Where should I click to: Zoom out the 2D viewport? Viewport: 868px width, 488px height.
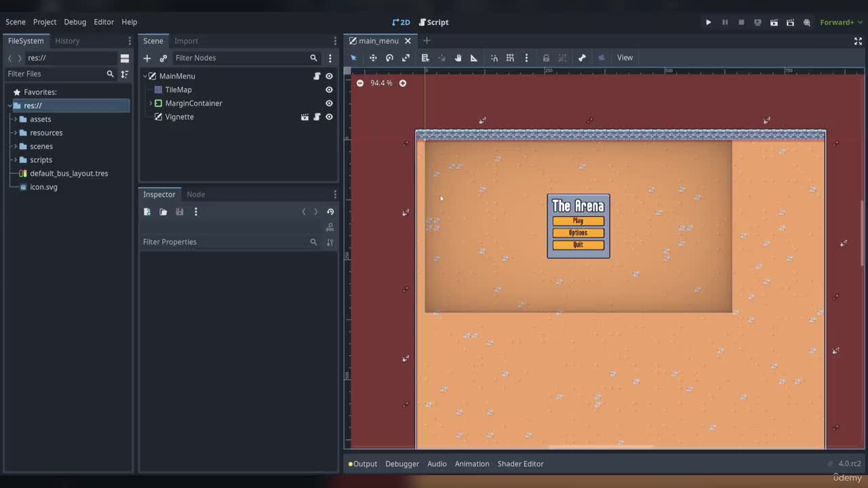tap(360, 83)
